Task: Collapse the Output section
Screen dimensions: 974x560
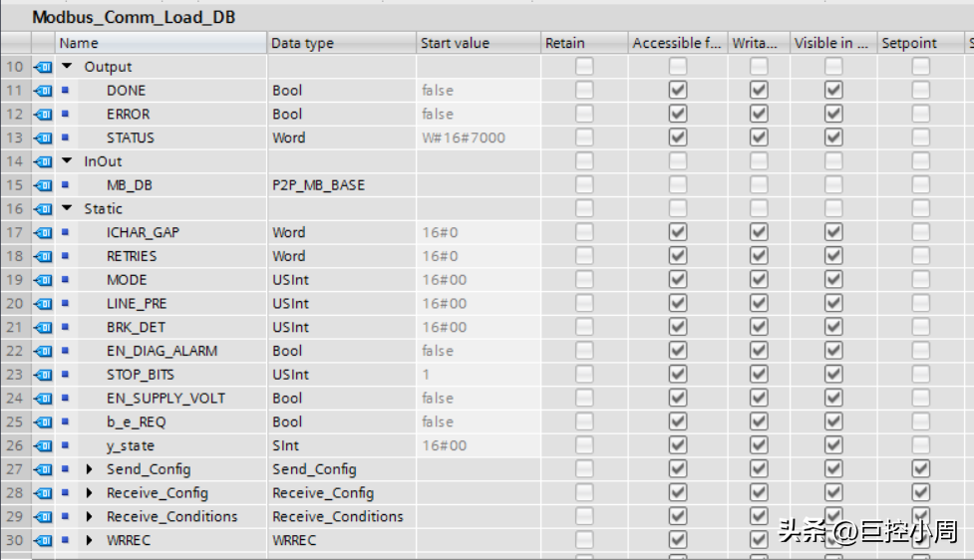Action: (68, 67)
